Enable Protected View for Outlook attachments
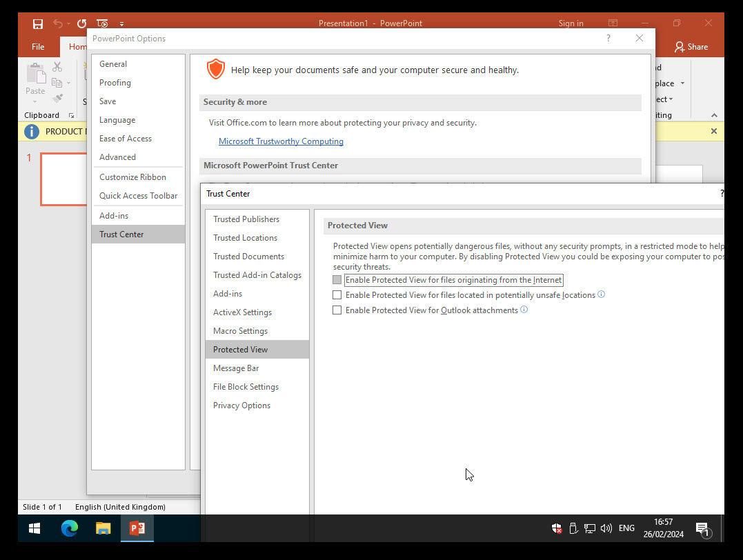The width and height of the screenshot is (743, 560). (337, 310)
